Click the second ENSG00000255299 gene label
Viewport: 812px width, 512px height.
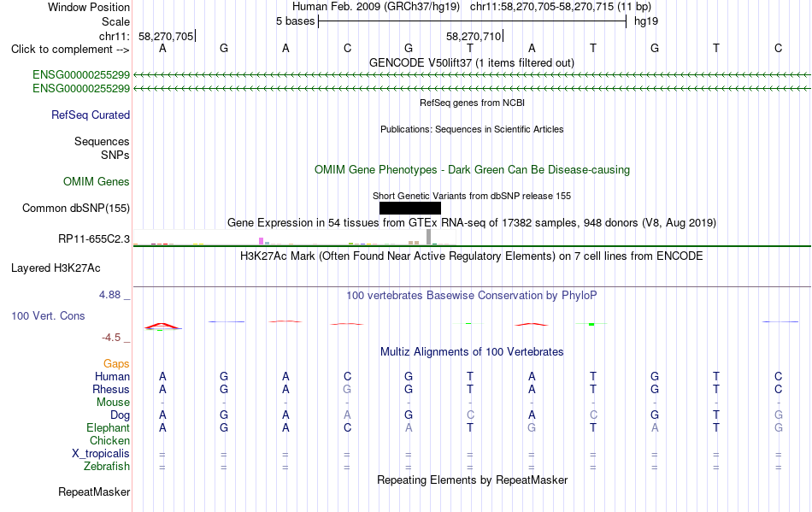[x=81, y=89]
